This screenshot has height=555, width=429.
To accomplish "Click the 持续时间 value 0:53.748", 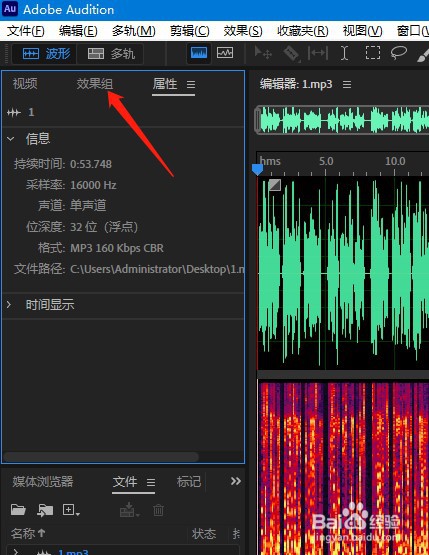I will pos(91,164).
